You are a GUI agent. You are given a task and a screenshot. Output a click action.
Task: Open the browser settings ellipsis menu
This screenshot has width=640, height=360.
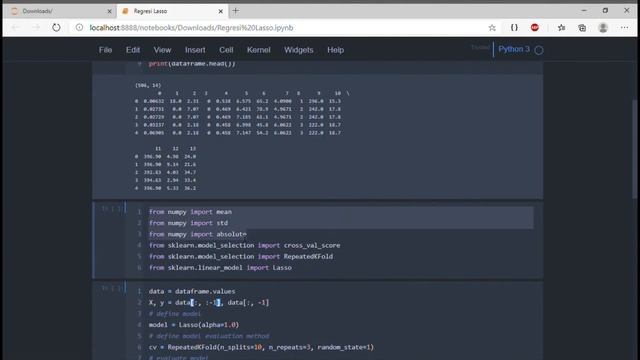pos(624,27)
